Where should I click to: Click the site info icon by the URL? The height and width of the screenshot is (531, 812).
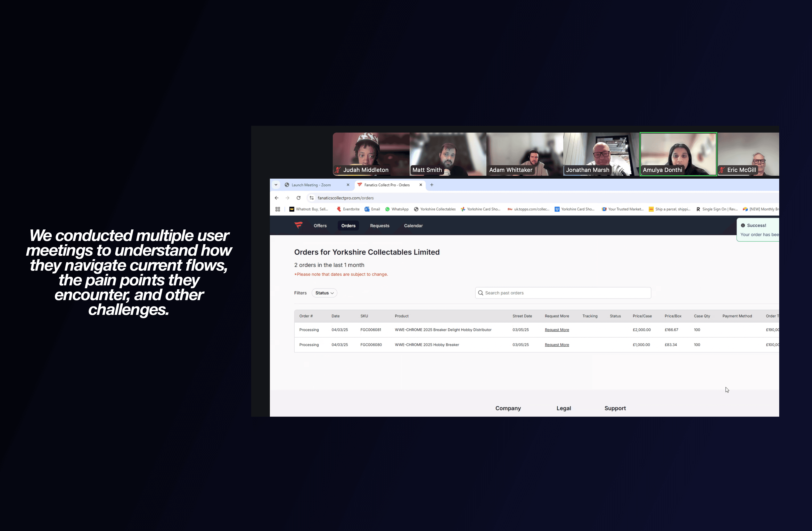[311, 198]
